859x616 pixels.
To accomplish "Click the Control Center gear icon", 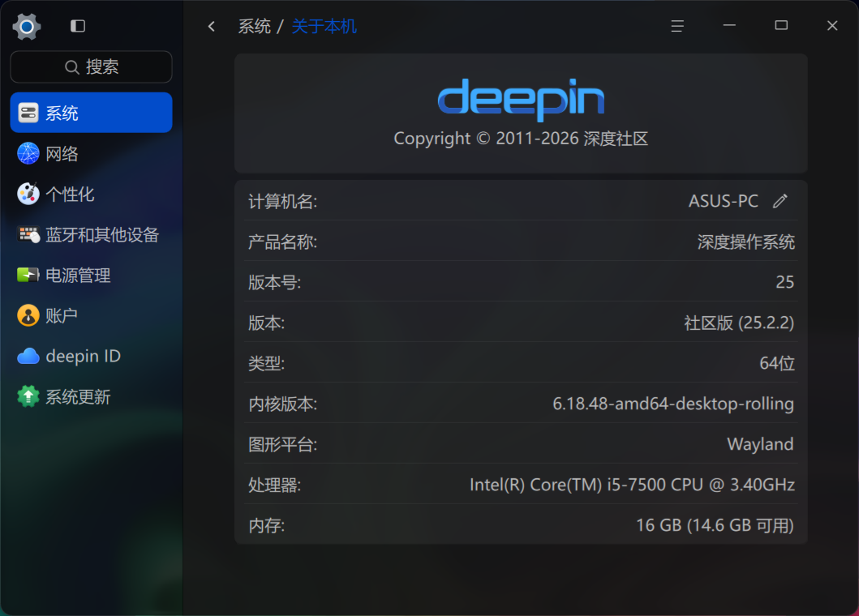I will [26, 26].
